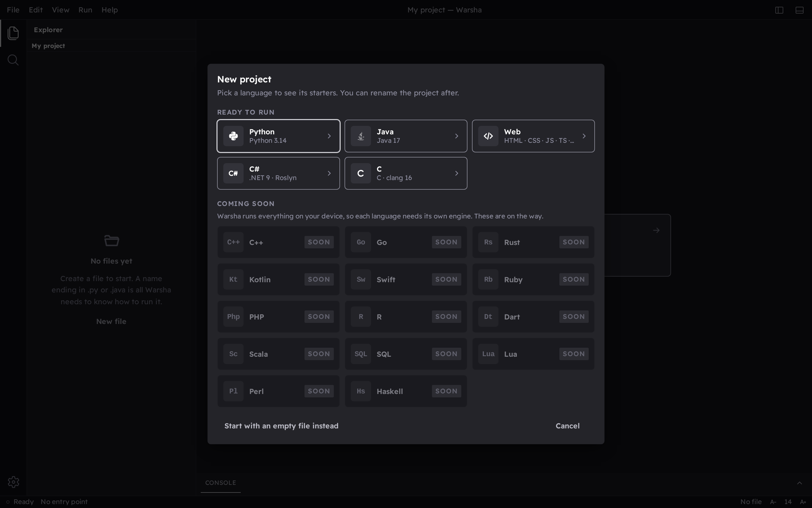Image resolution: width=812 pixels, height=508 pixels.
Task: Click the Dt Dart badge icon
Action: (x=488, y=317)
